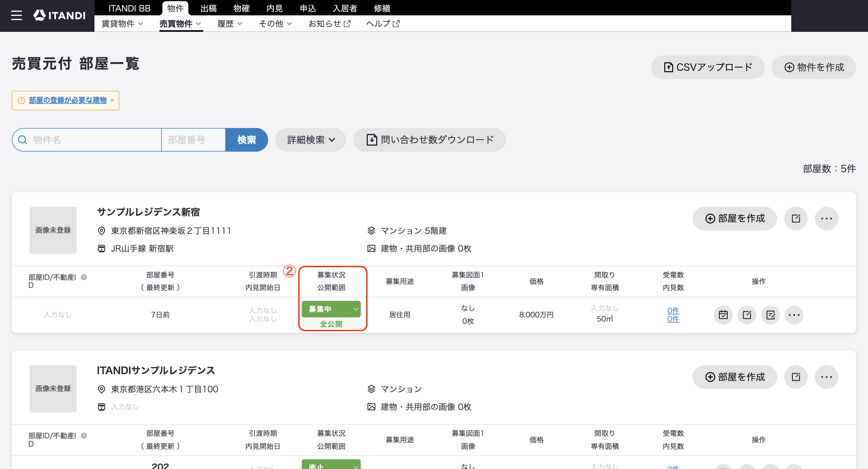Click the ITANDI logo
Screen dimensions: 868x469
coord(59,16)
